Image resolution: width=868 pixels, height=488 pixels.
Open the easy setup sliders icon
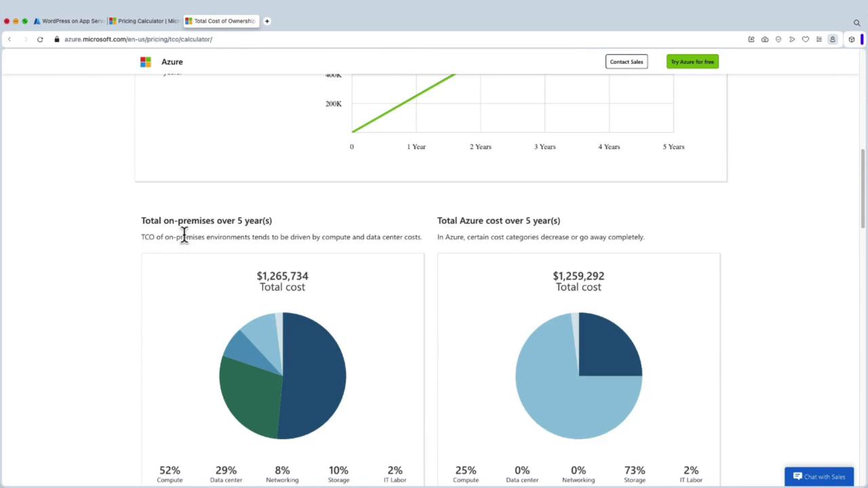(819, 39)
